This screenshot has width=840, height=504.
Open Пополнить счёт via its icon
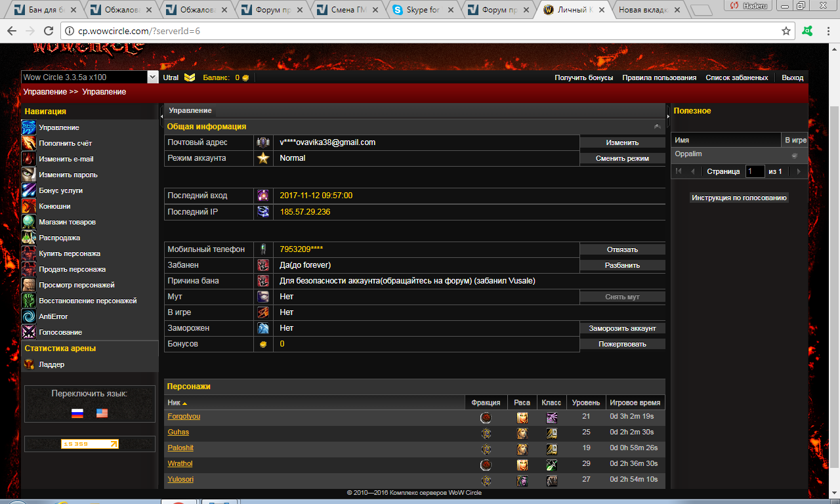point(28,143)
